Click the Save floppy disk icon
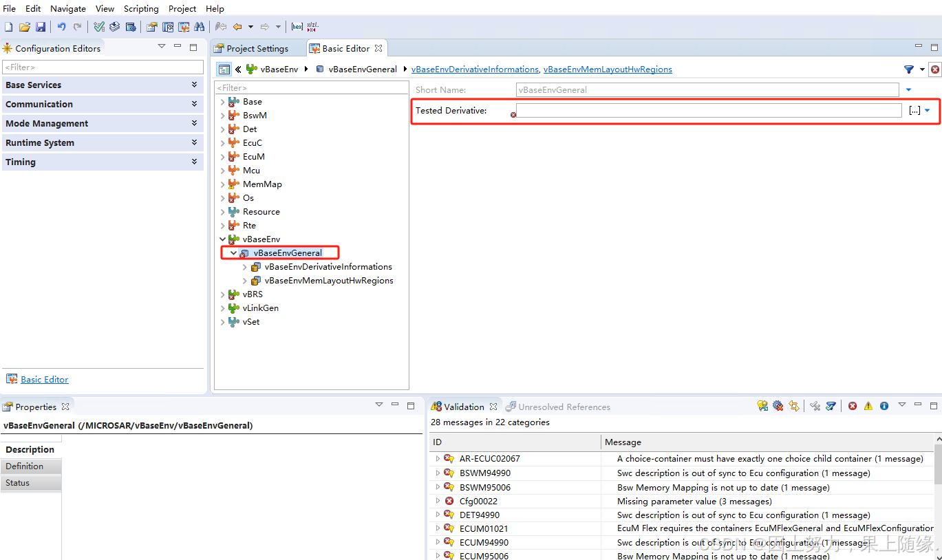This screenshot has height=560, width=942. (x=41, y=27)
